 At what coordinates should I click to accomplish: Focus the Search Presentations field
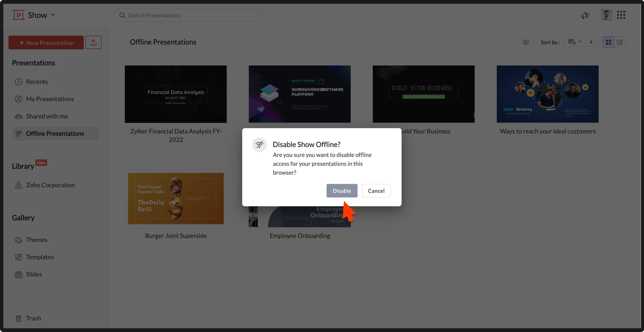tap(188, 15)
